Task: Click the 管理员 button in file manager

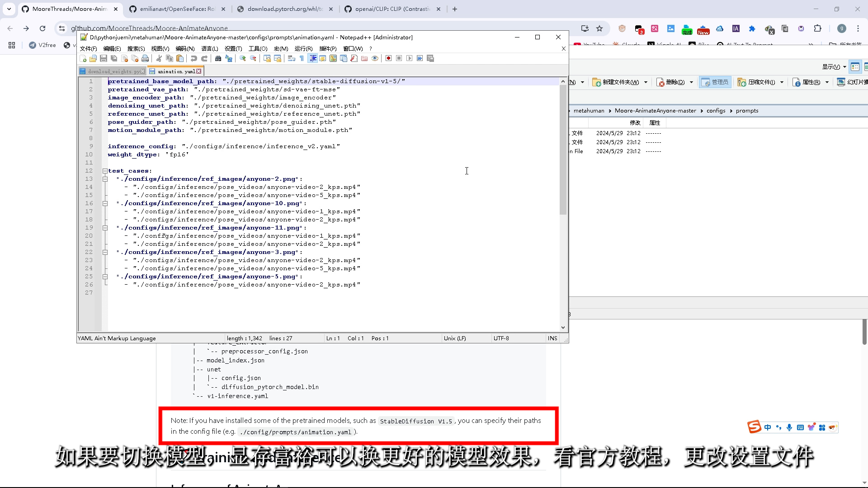Action: pos(715,82)
